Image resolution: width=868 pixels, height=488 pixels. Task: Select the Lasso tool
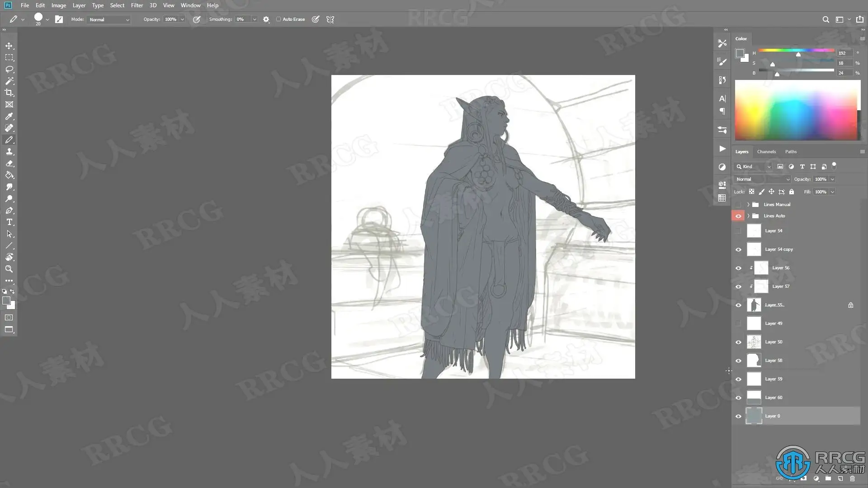point(9,69)
